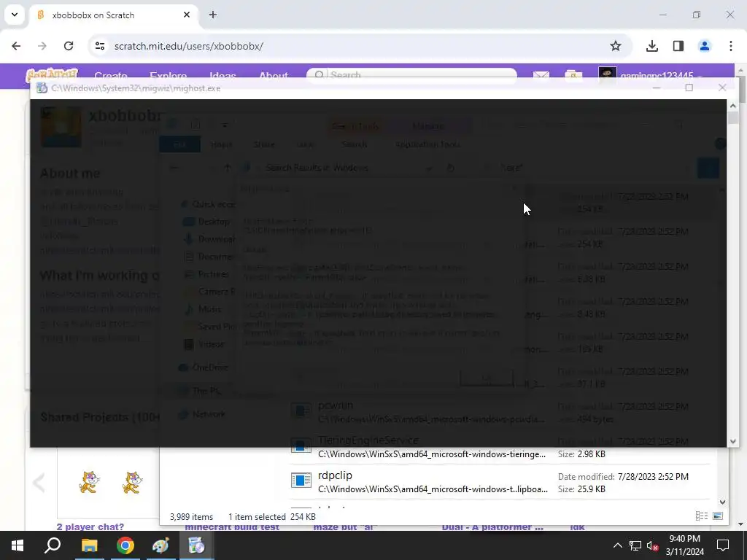The image size is (747, 560).
Task: Open volume control in system tray
Action: click(x=653, y=545)
